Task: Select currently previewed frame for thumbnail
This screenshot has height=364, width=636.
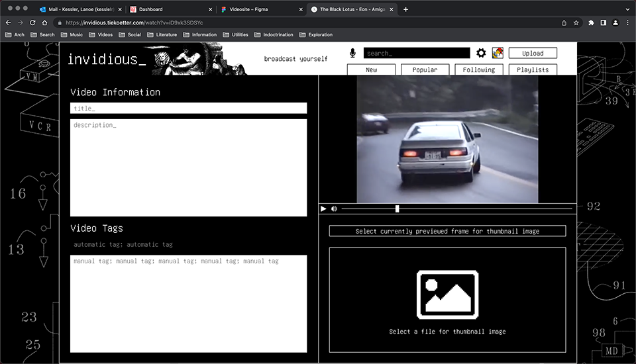Action: point(447,231)
